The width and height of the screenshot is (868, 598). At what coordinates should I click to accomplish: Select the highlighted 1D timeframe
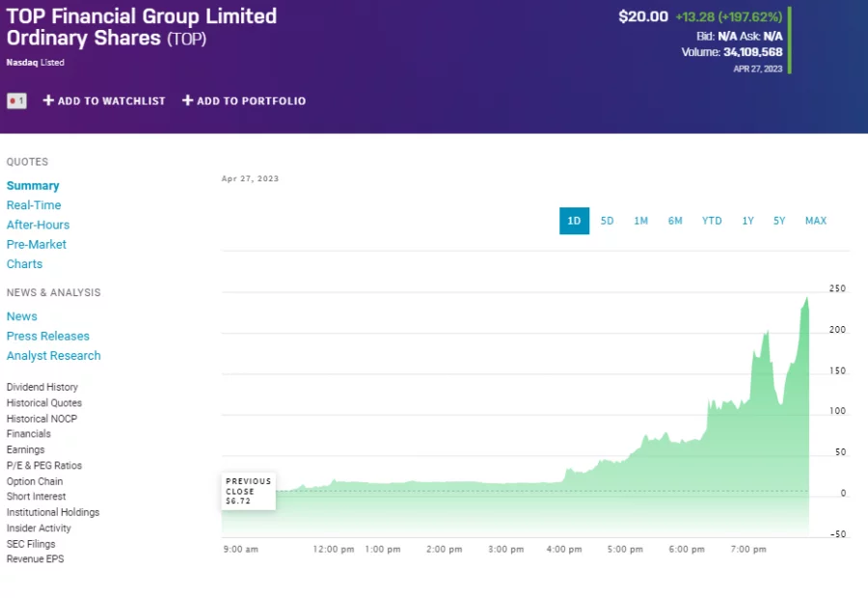pos(574,221)
